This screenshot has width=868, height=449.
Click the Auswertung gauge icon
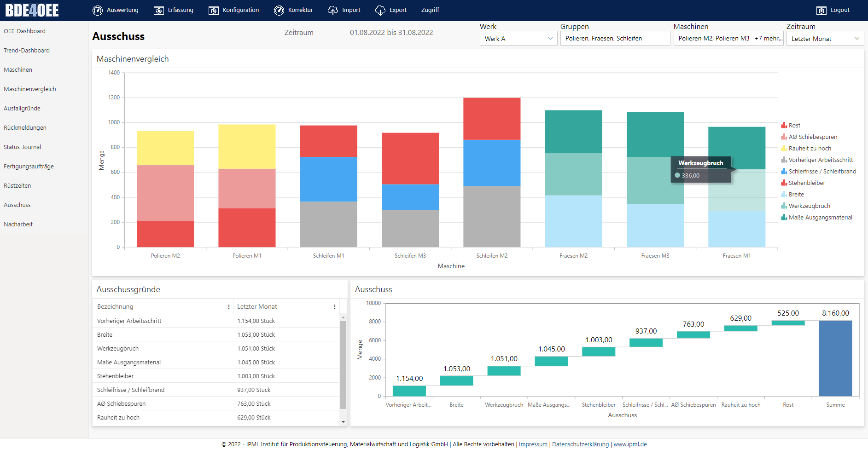(97, 10)
